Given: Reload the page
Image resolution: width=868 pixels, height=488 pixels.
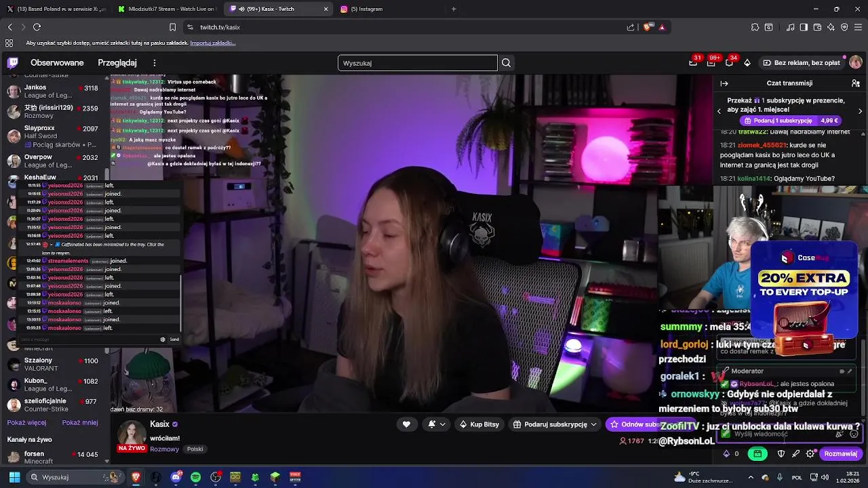Looking at the screenshot, I should coord(37,27).
